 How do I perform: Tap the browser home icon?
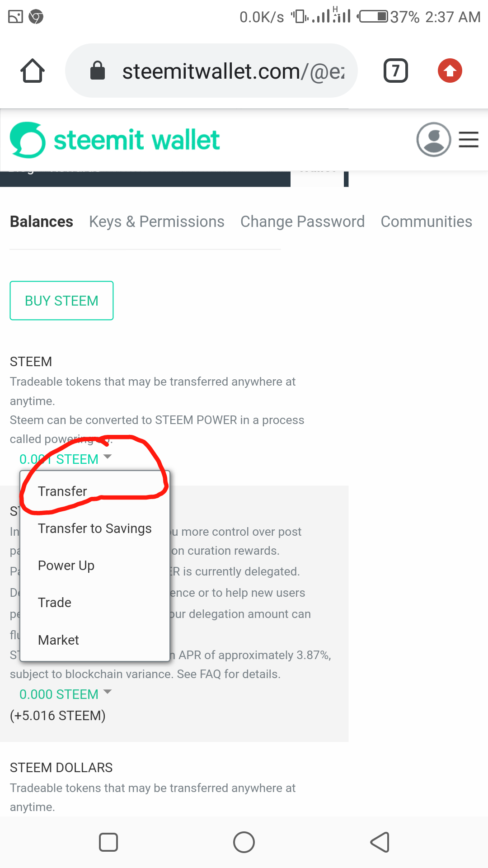[x=33, y=71]
